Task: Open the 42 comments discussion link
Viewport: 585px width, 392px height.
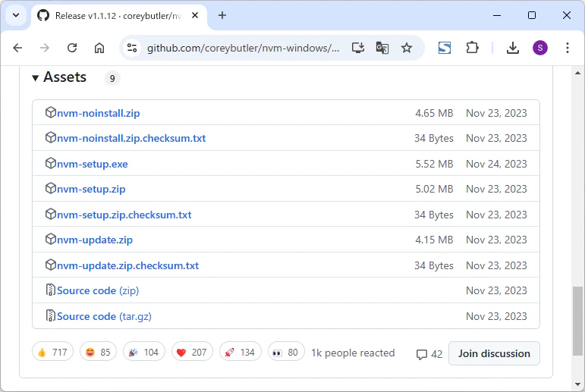Action: click(429, 354)
